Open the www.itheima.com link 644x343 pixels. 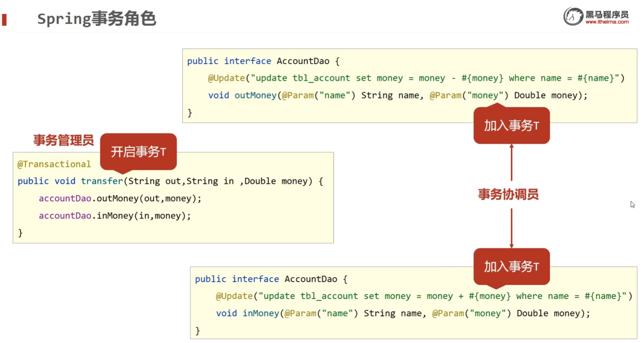[x=607, y=22]
